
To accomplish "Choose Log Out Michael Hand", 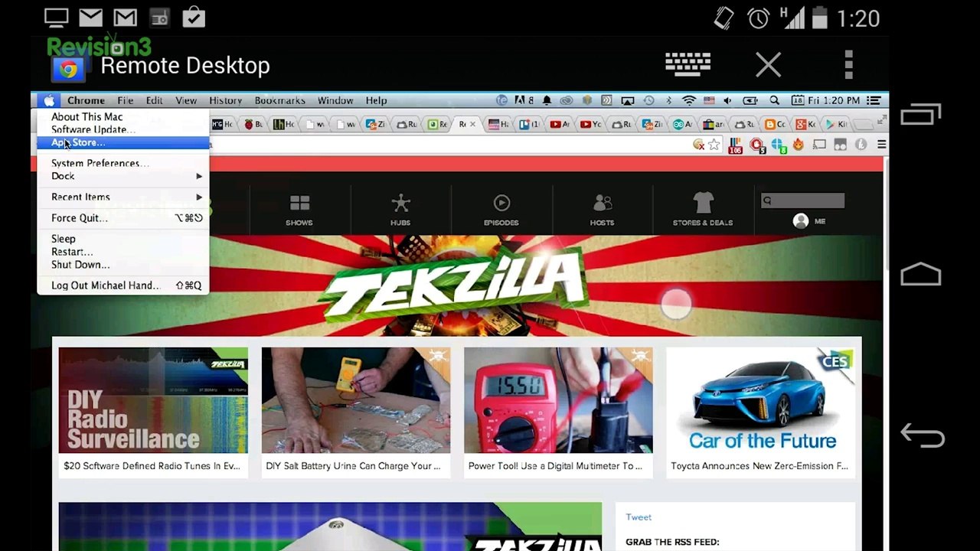I will point(123,285).
